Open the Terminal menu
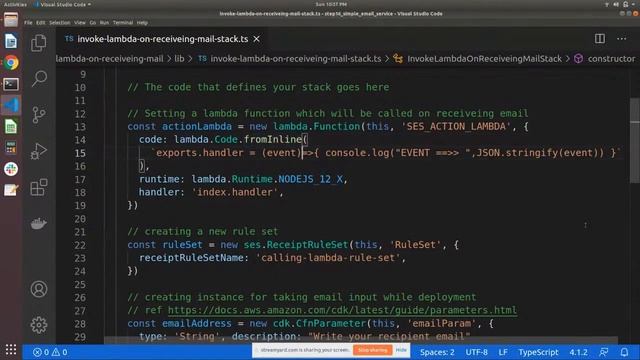Image resolution: width=640 pixels, height=360 pixels. coord(123,23)
